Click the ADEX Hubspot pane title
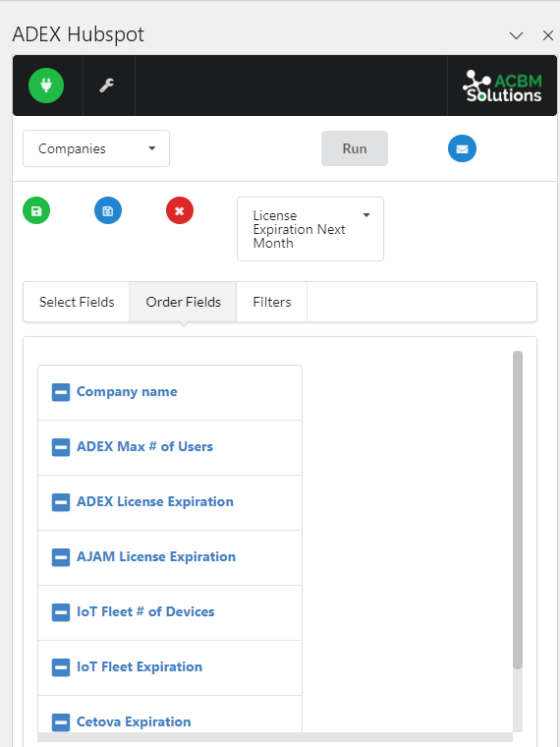Image resolution: width=560 pixels, height=747 pixels. 78,34
